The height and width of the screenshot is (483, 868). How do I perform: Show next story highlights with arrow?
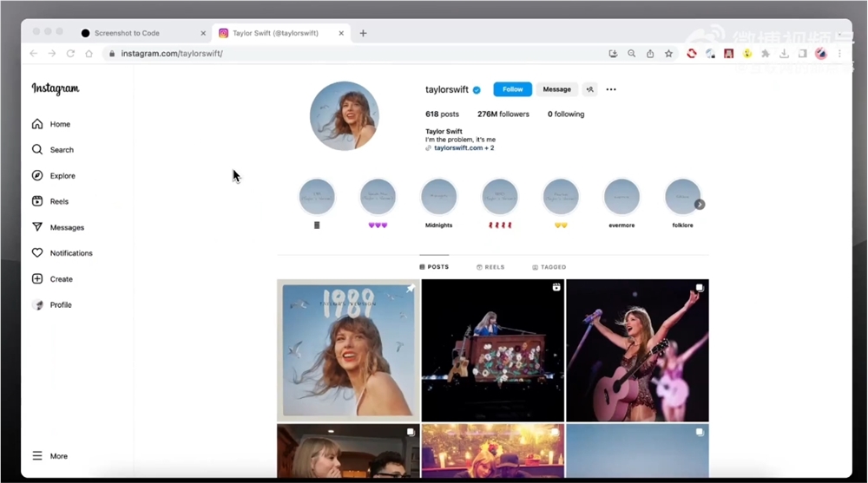[700, 204]
